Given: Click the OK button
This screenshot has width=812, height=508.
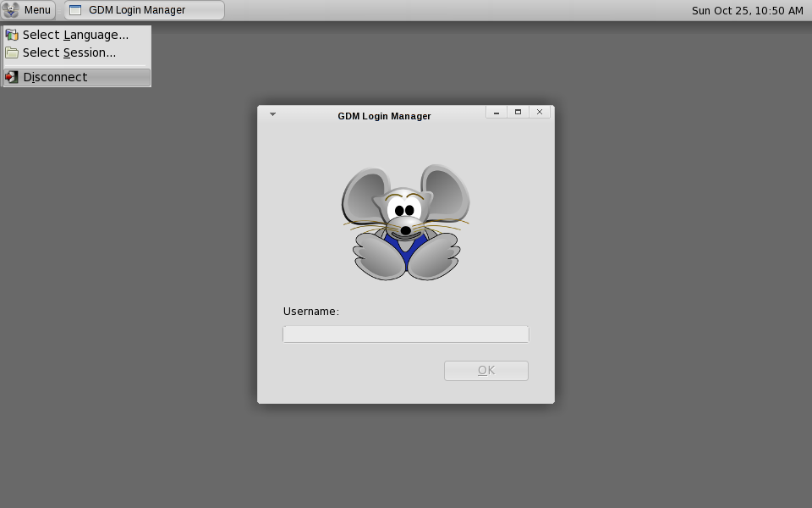Looking at the screenshot, I should pos(486,371).
